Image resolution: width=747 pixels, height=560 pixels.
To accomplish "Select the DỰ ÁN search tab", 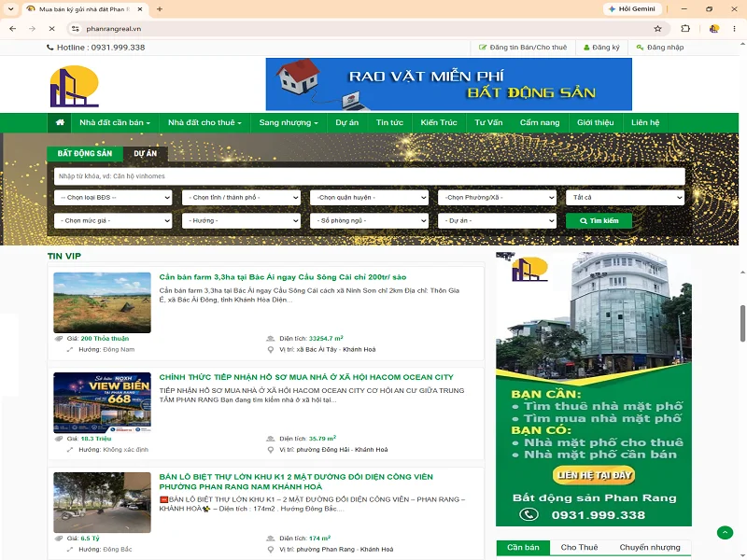I will click(x=146, y=153).
